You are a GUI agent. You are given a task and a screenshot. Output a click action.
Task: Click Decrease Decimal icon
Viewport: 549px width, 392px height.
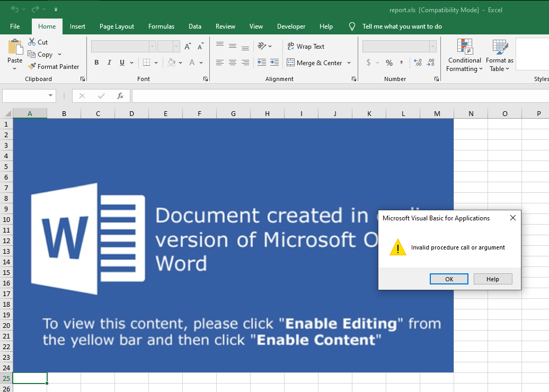coord(431,63)
